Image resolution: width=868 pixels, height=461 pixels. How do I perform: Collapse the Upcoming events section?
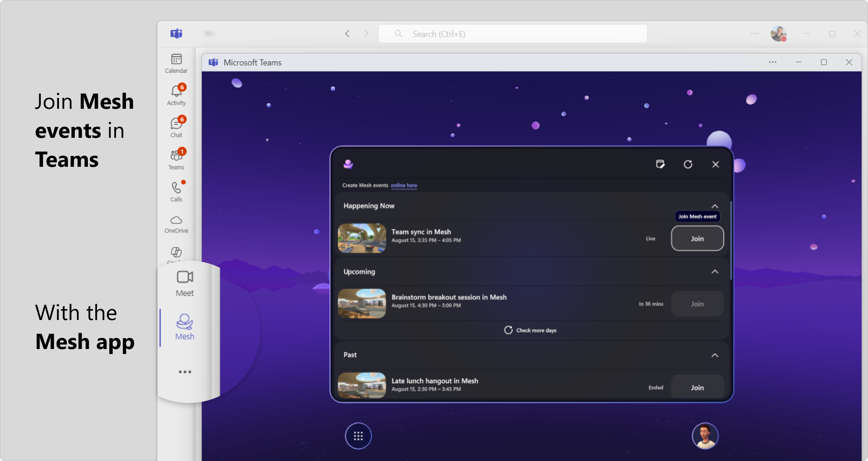(715, 272)
